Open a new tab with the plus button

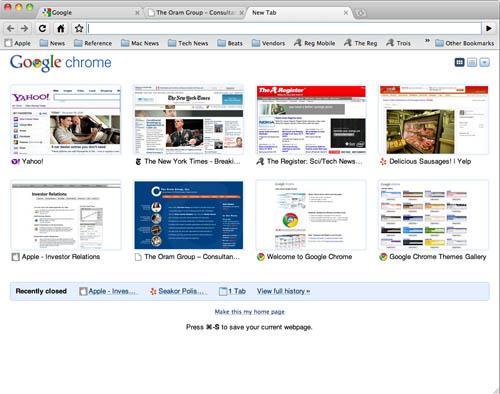360,13
